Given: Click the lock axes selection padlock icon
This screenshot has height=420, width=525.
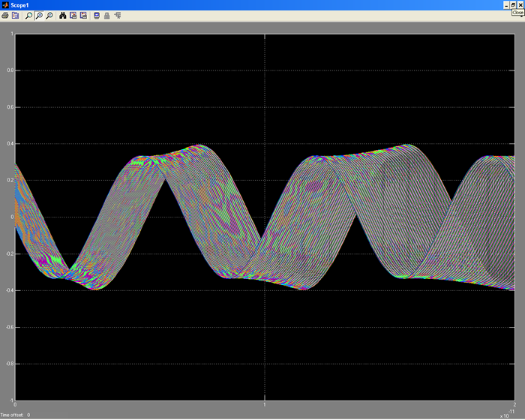Looking at the screenshot, I should point(107,15).
